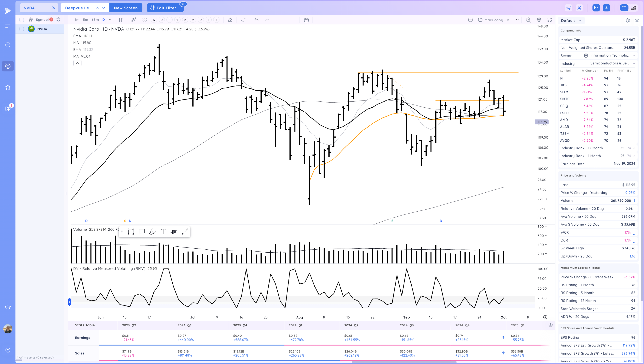
Task: Select the rectangle drawing tool
Action: tap(131, 232)
